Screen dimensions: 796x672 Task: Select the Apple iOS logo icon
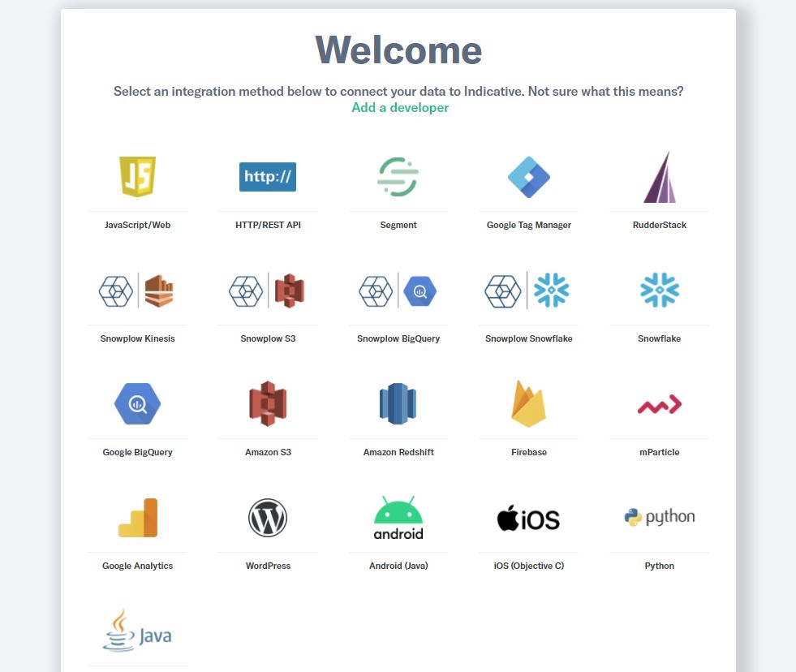tap(528, 519)
